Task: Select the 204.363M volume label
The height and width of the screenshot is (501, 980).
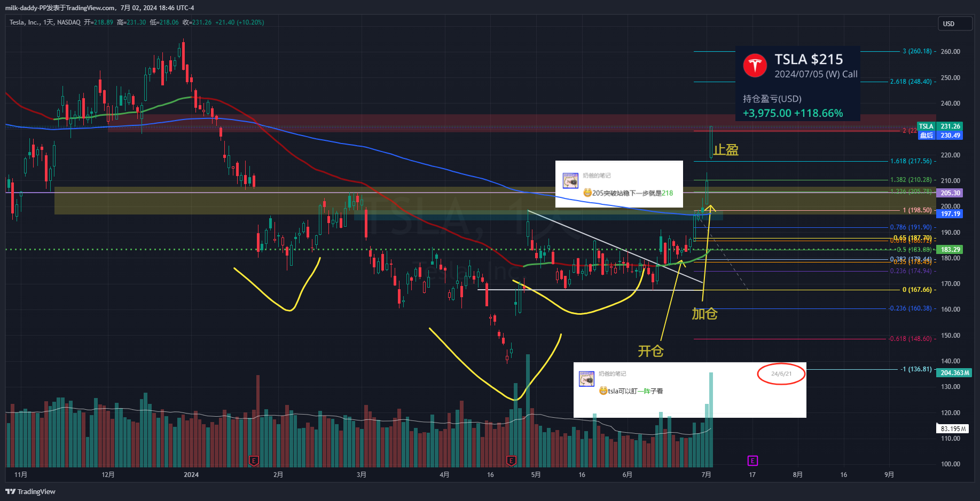Action: [954, 373]
